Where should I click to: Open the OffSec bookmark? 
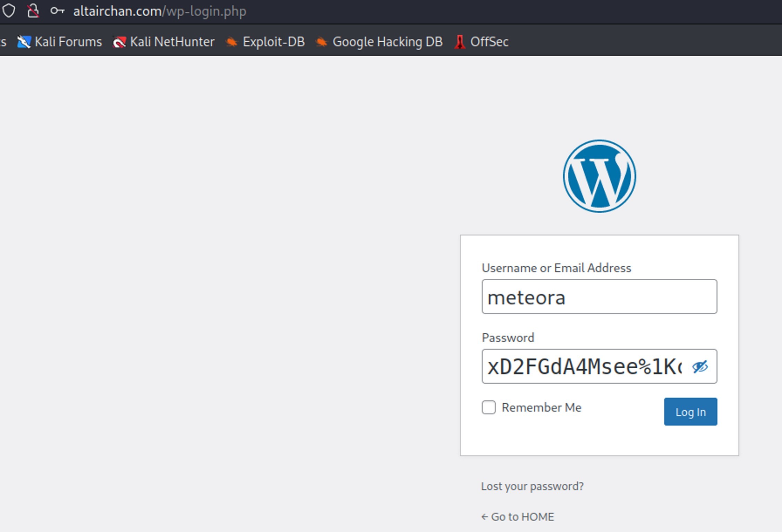[x=482, y=42]
